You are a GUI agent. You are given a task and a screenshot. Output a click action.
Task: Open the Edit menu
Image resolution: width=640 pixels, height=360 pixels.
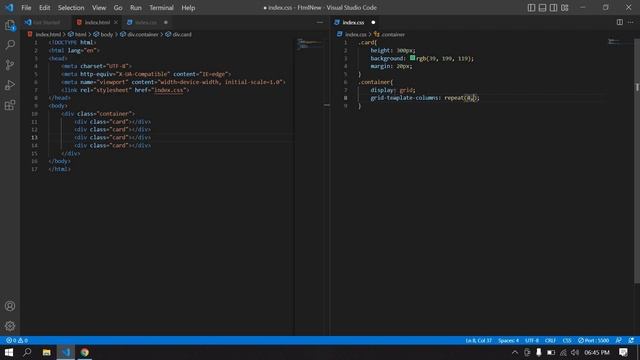pyautogui.click(x=44, y=8)
